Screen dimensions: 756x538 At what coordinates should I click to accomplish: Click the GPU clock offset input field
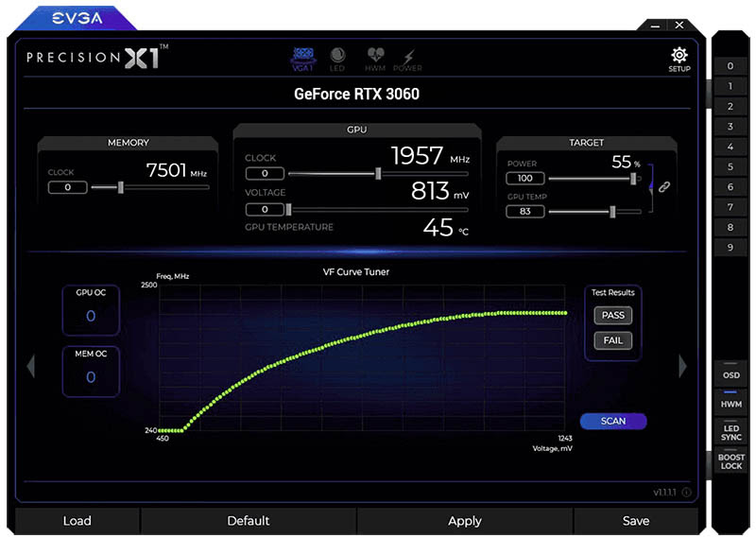point(265,173)
